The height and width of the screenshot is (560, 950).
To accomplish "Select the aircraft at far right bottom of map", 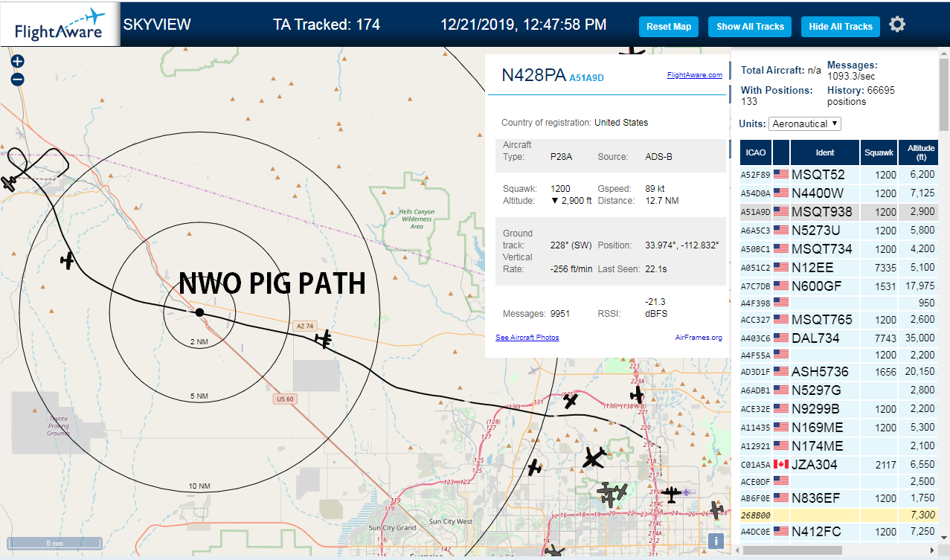I will click(x=716, y=509).
